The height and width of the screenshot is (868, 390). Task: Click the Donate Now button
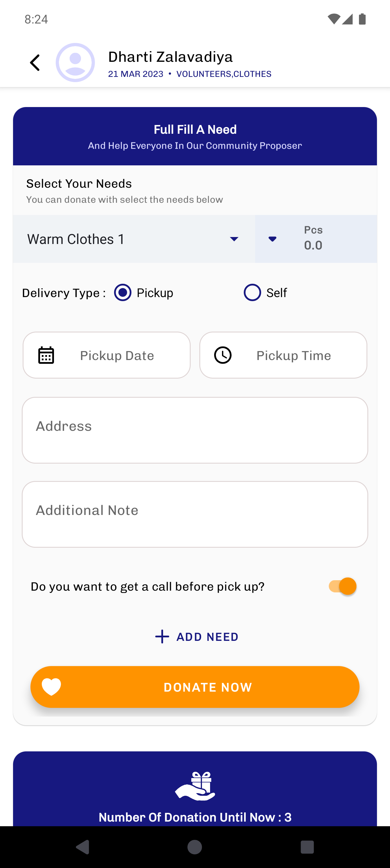coord(195,687)
